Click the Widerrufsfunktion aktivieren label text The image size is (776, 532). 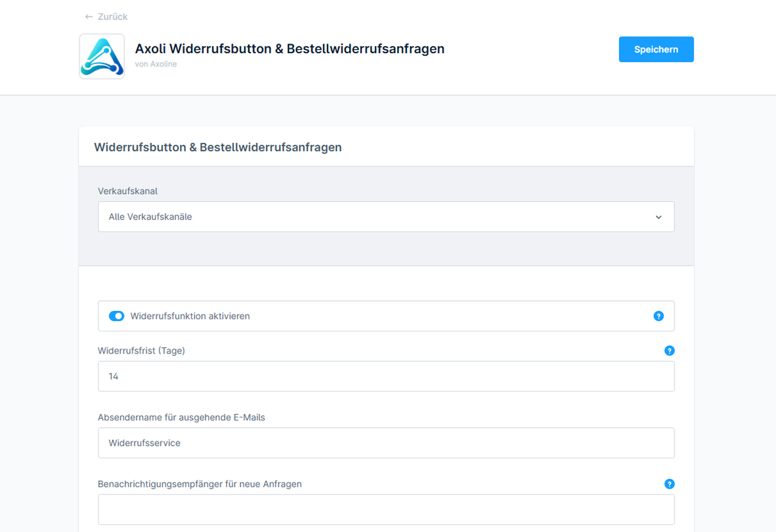click(190, 316)
